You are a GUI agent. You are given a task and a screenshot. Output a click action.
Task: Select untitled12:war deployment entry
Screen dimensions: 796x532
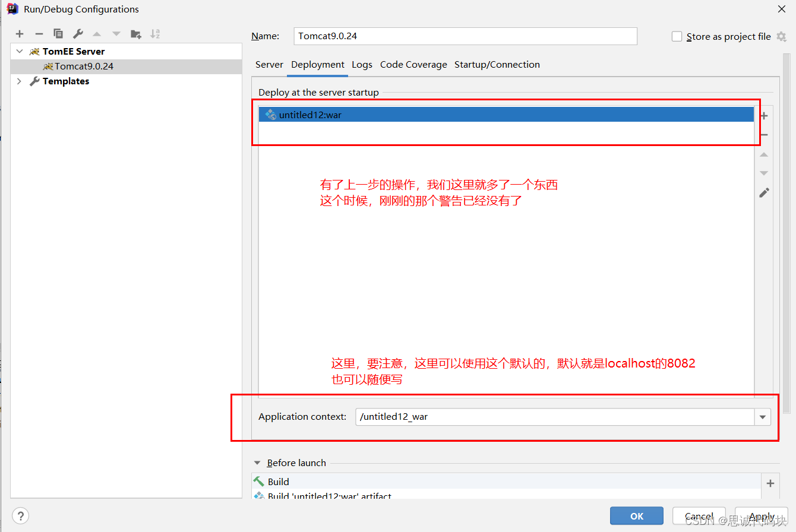(506, 115)
